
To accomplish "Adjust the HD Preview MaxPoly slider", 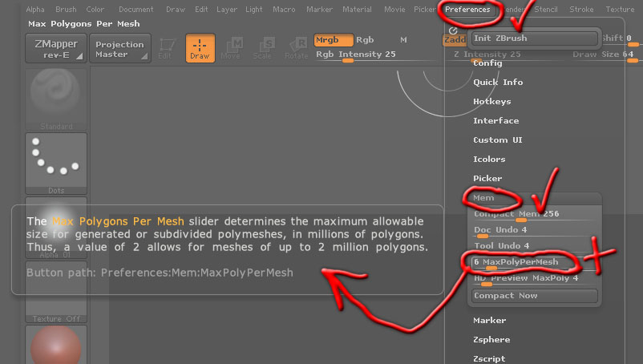I will coord(534,279).
